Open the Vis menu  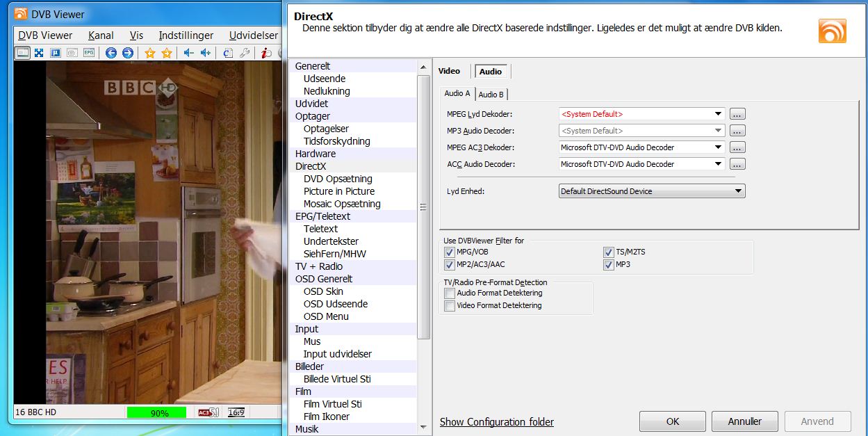pyautogui.click(x=136, y=35)
